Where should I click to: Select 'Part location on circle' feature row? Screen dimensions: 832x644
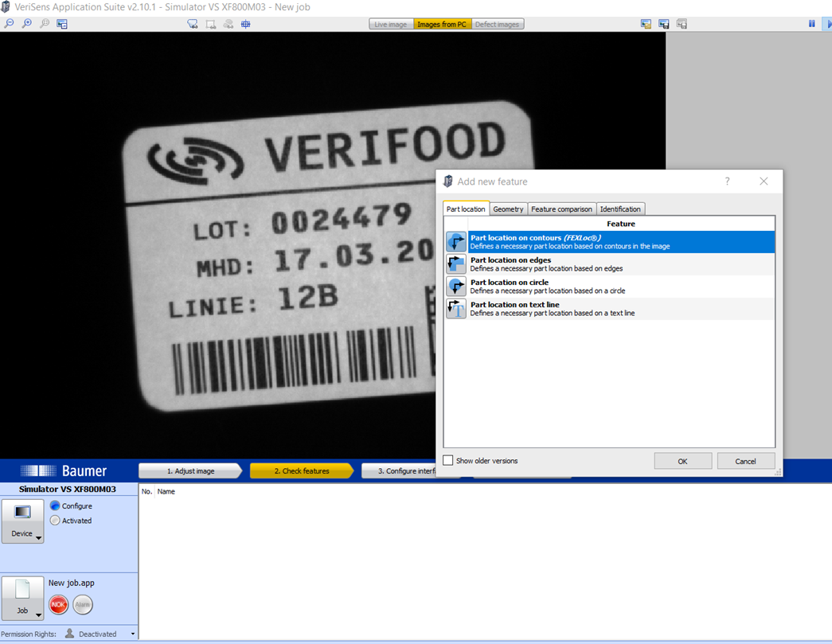point(610,287)
